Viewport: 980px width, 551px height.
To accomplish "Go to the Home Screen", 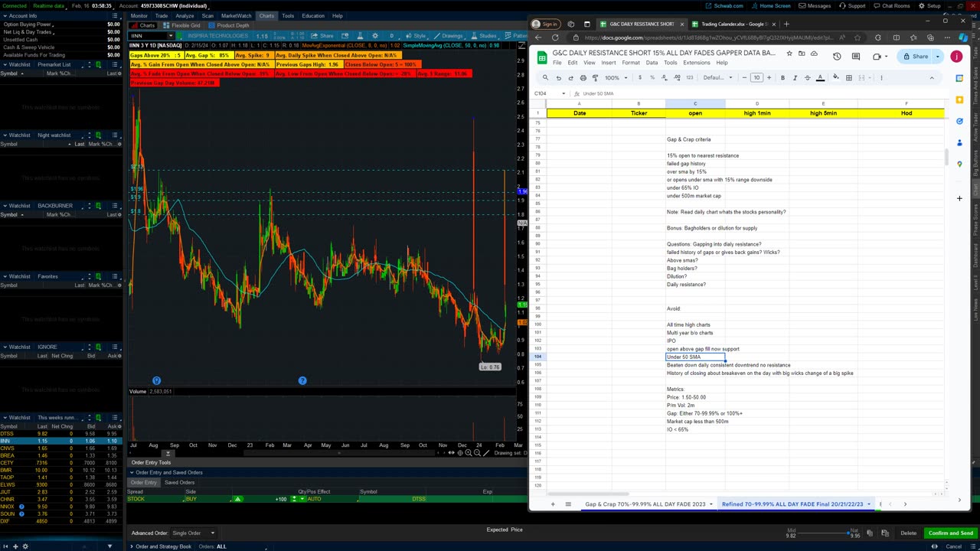I will [771, 6].
